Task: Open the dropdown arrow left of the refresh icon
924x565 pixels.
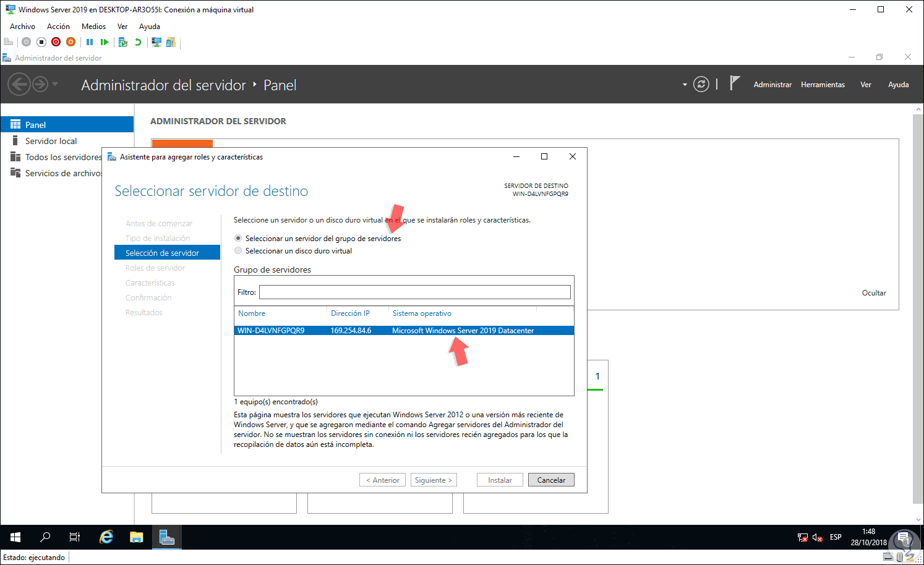Action: [x=685, y=85]
